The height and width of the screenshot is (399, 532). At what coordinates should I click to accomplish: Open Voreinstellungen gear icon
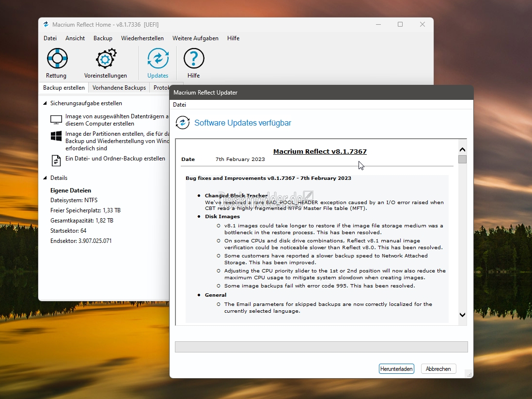pos(106,58)
